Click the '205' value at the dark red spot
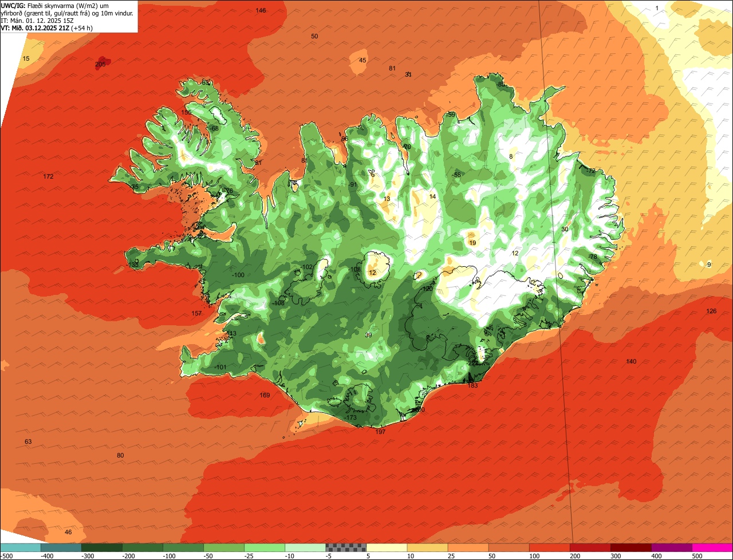733x560 pixels. tap(100, 64)
